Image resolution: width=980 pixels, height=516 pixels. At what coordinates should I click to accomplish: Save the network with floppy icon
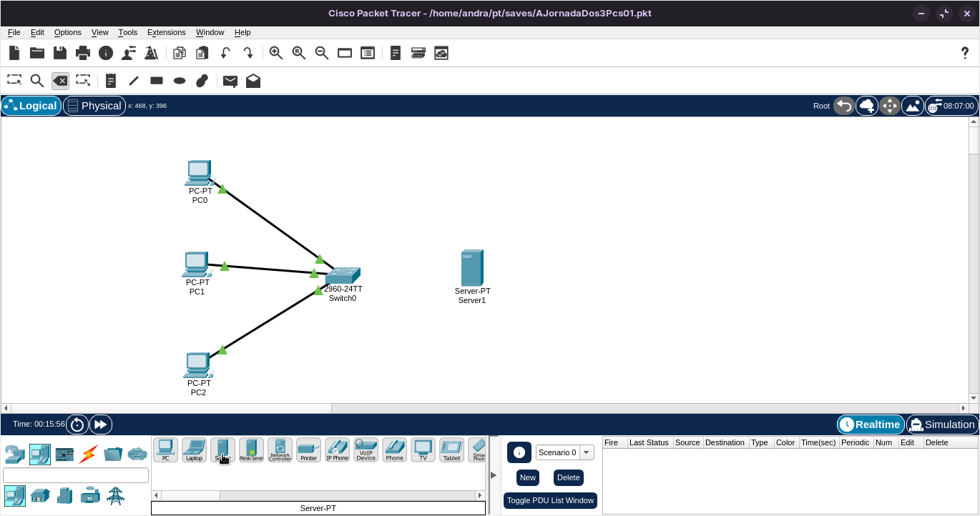point(60,53)
